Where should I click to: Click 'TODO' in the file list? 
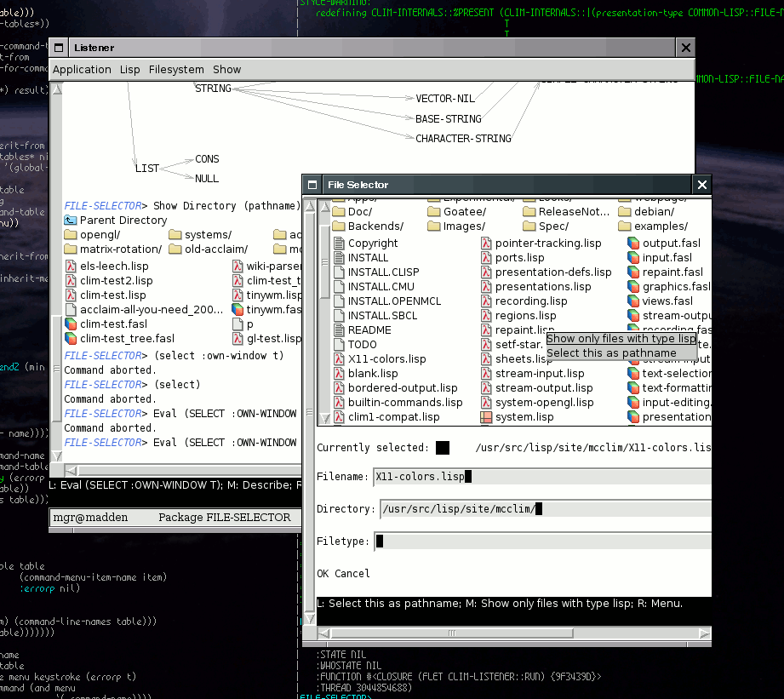(363, 345)
